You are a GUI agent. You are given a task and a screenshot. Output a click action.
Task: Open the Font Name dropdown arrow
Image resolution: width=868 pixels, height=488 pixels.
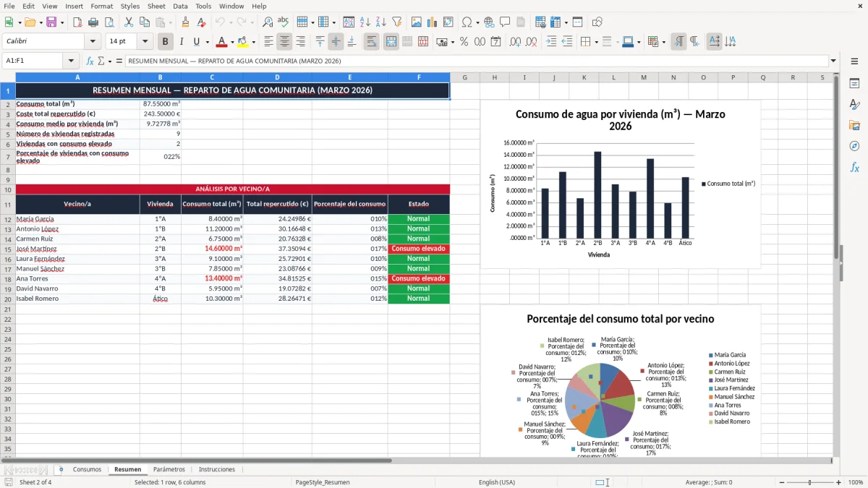click(x=92, y=42)
